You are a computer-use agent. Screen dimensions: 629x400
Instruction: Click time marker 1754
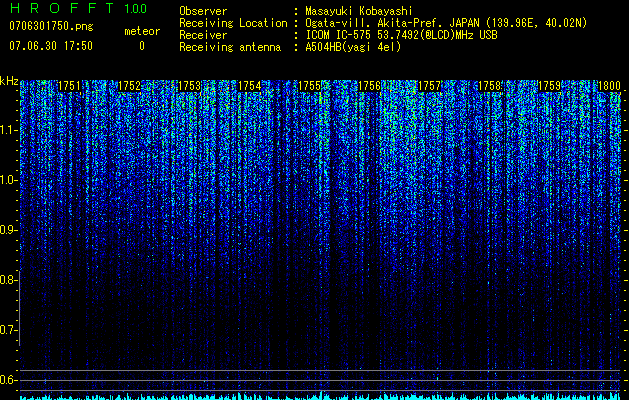coord(250,86)
